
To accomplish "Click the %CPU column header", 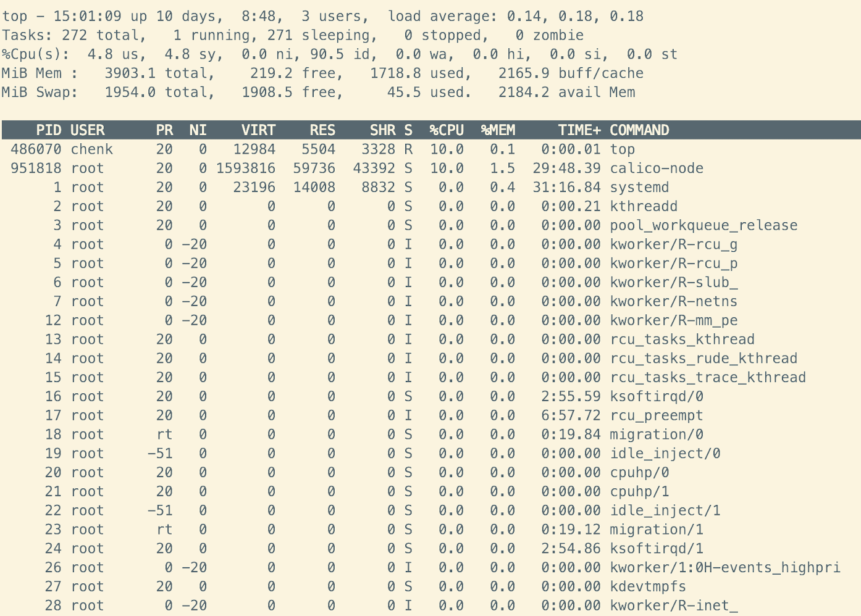I will pos(447,130).
